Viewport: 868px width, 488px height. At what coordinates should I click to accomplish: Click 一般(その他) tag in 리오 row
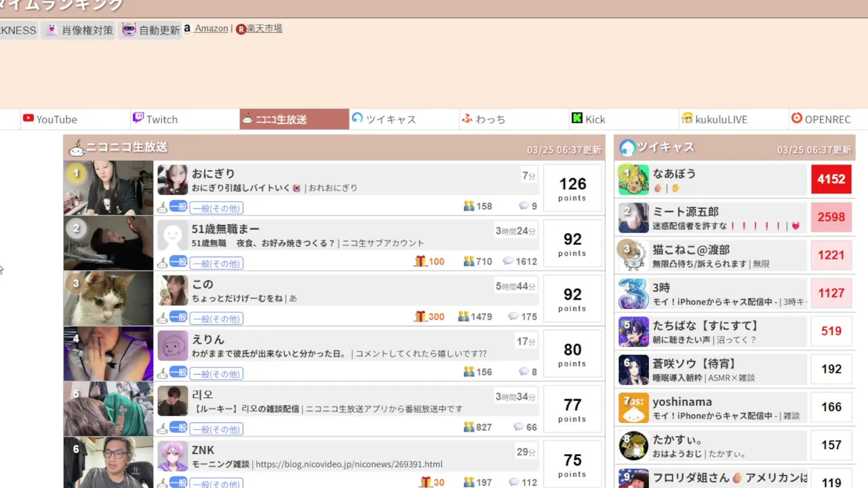pos(216,429)
